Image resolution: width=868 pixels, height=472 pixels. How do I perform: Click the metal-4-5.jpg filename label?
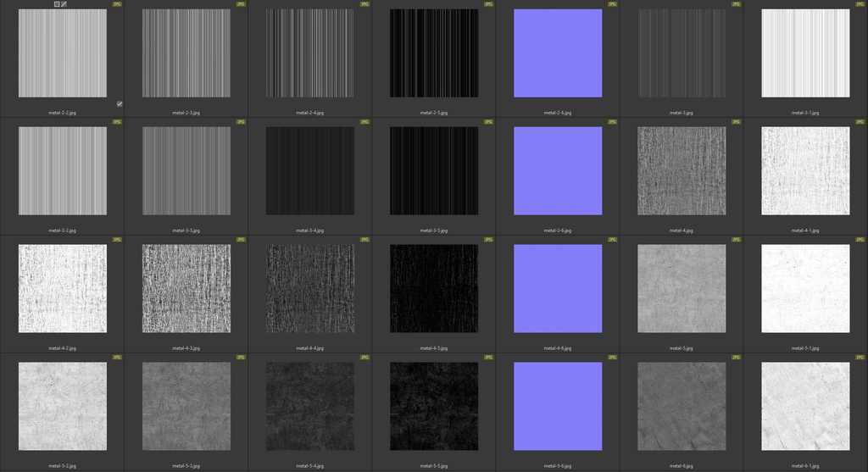coord(434,347)
